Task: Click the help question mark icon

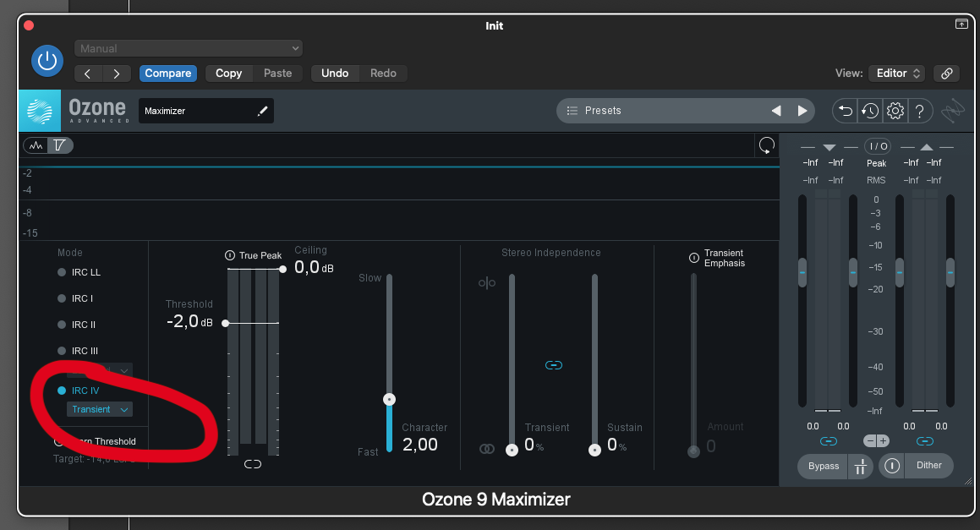Action: [919, 111]
